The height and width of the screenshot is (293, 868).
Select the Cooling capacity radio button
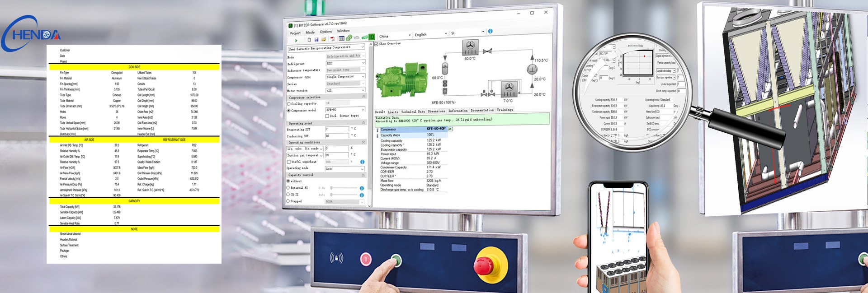click(x=288, y=104)
